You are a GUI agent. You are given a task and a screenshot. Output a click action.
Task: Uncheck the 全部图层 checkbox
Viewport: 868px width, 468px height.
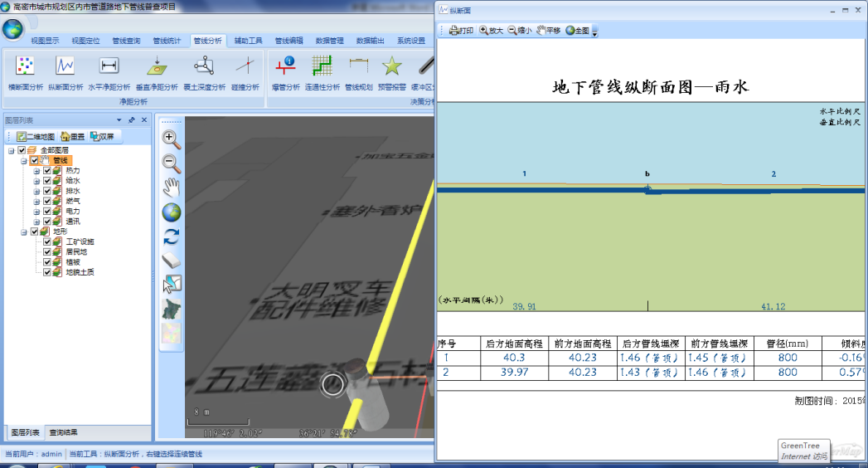click(22, 150)
